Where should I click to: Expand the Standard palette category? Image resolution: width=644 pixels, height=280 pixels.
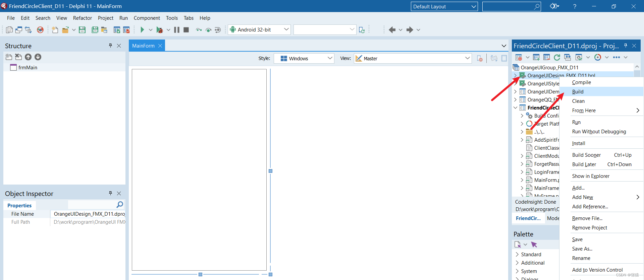click(517, 255)
